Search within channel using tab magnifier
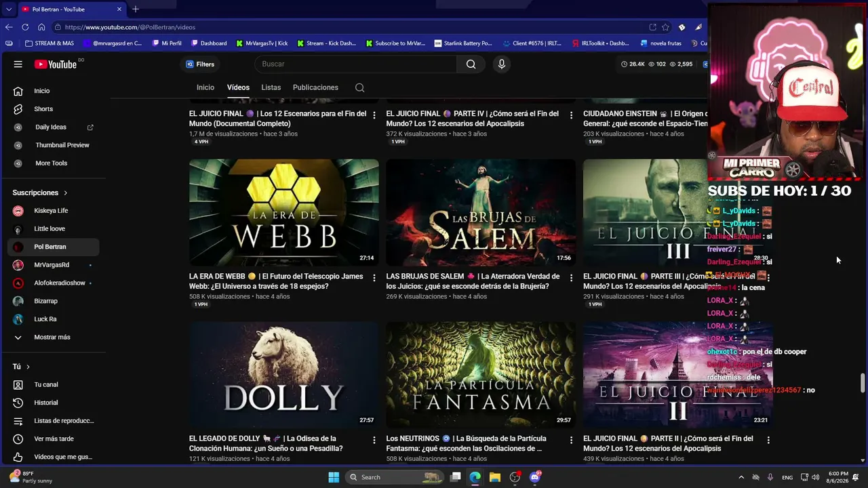 [x=360, y=87]
